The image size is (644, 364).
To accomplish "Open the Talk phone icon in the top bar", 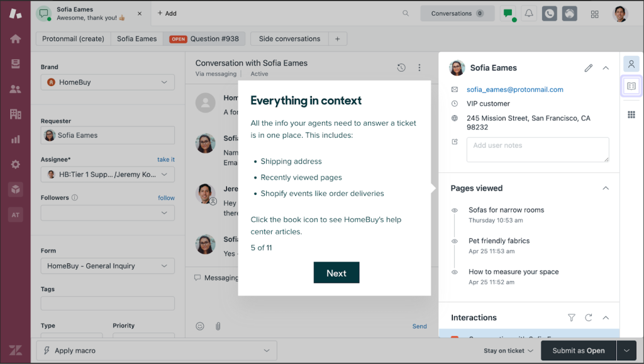I will (549, 13).
